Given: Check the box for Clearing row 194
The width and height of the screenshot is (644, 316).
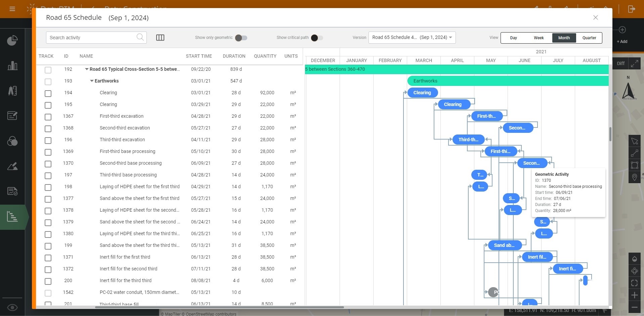Looking at the screenshot, I should point(48,94).
